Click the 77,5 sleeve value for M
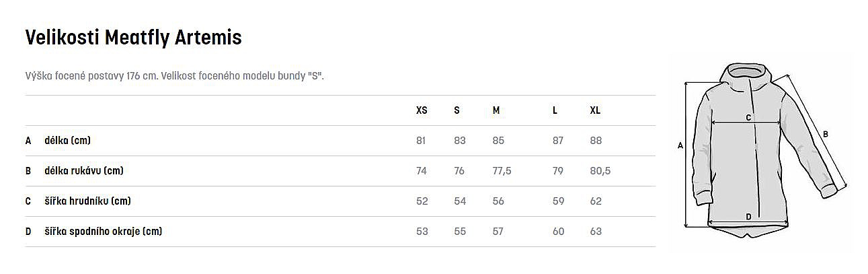868x274 pixels. [502, 171]
